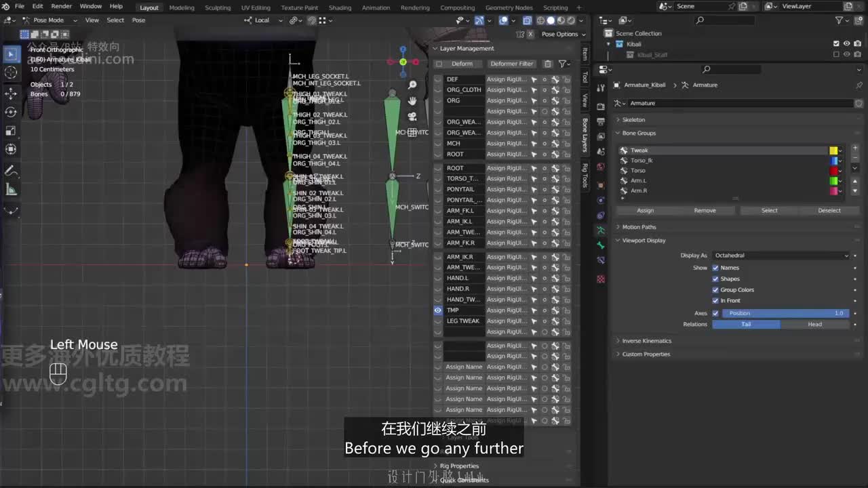This screenshot has width=868, height=488.
Task: Click select-bones arrow icon in DEF row
Action: pos(534,79)
